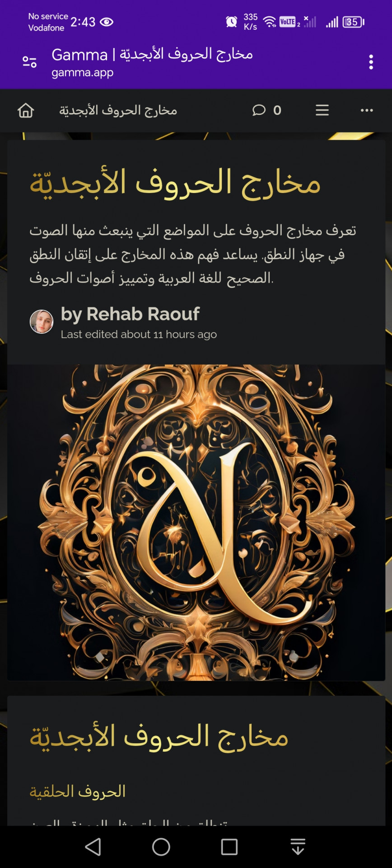Image resolution: width=392 pixels, height=868 pixels.
Task: Open the hamburger outline menu
Action: pos(322,110)
